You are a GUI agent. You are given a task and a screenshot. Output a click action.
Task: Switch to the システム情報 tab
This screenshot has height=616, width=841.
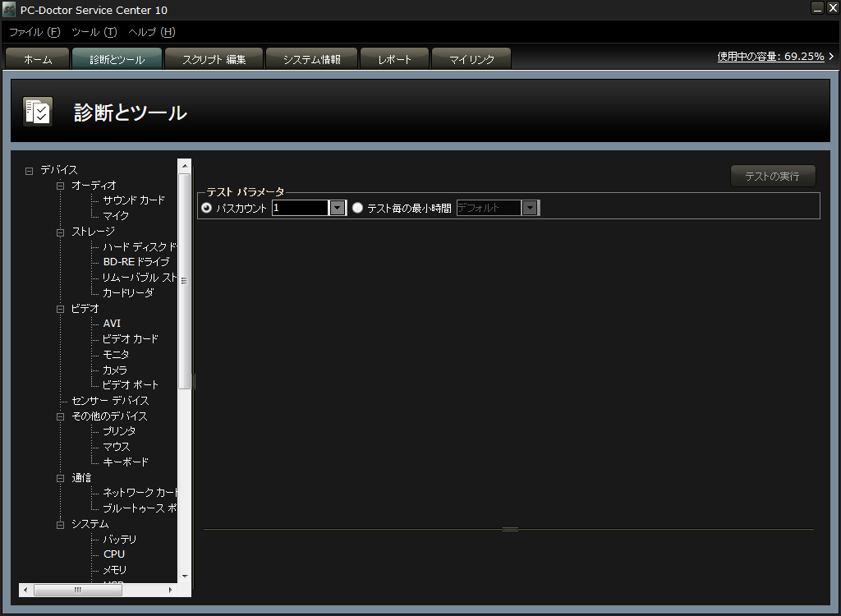(x=311, y=59)
